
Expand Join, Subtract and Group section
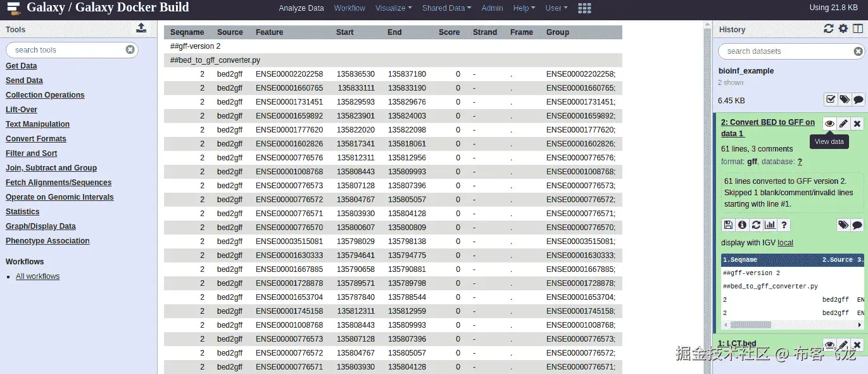click(51, 168)
